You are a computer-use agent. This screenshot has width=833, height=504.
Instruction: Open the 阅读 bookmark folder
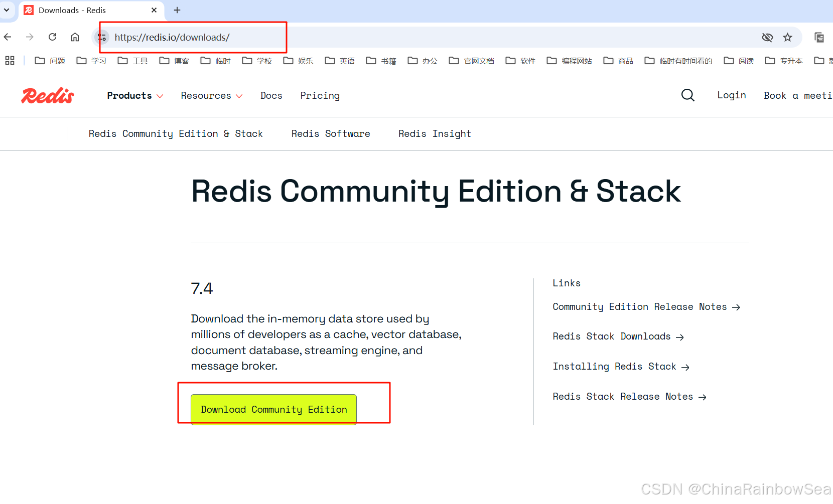[739, 61]
